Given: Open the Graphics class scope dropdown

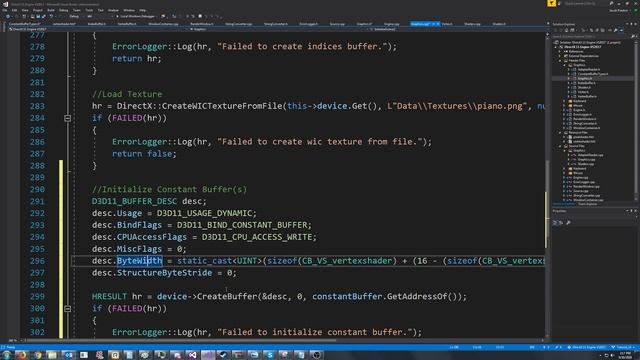Looking at the screenshot, I should [x=278, y=29].
